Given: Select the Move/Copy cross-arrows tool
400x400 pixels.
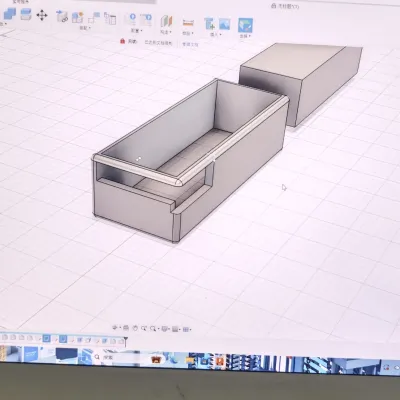Looking at the screenshot, I should [x=42, y=15].
